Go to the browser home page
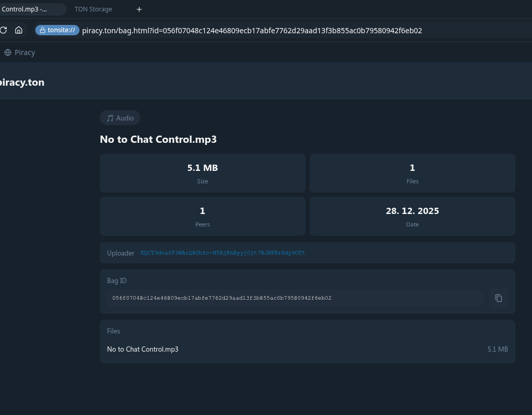This screenshot has height=415, width=532. (x=19, y=30)
